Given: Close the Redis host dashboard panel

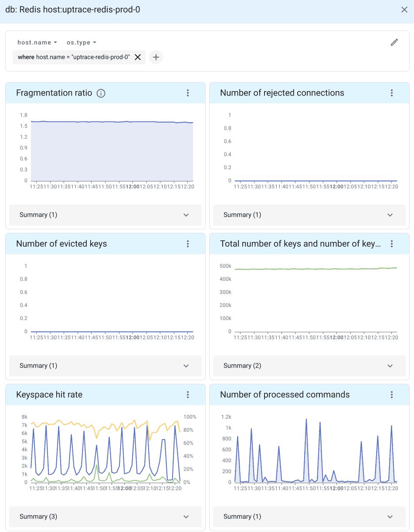Looking at the screenshot, I should tap(404, 9).
